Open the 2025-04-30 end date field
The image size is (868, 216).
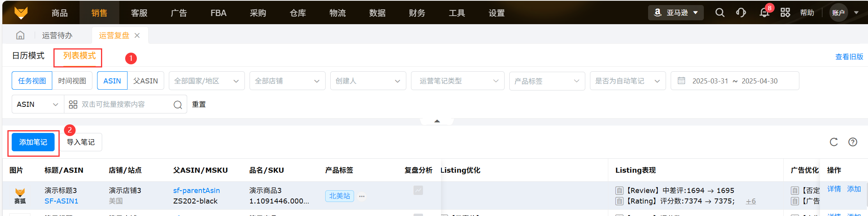(x=760, y=81)
